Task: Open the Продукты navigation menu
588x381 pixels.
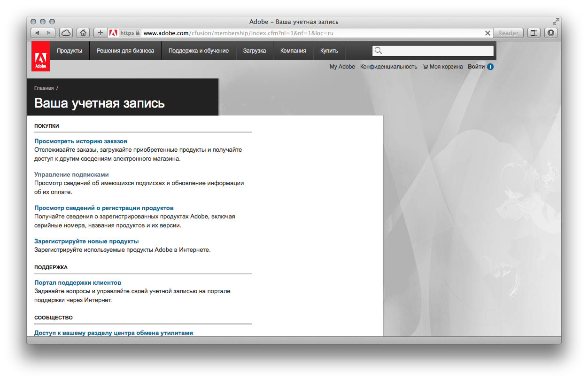Action: pyautogui.click(x=70, y=51)
